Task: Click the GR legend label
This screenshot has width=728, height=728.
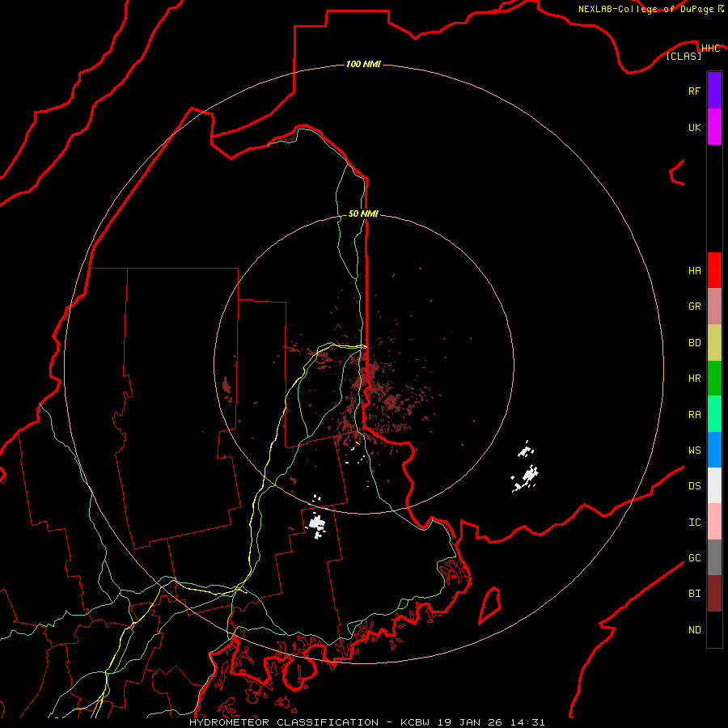Action: click(x=694, y=307)
